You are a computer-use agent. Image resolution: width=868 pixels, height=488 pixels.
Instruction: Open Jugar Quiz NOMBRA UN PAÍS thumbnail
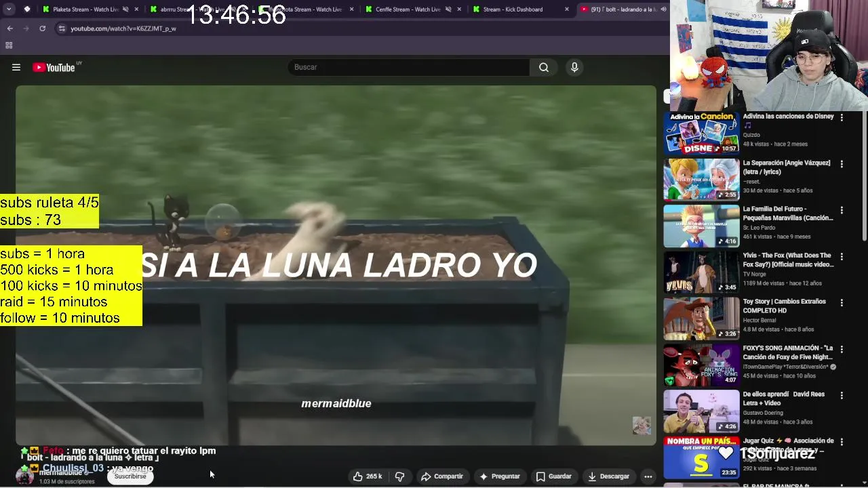tap(701, 458)
